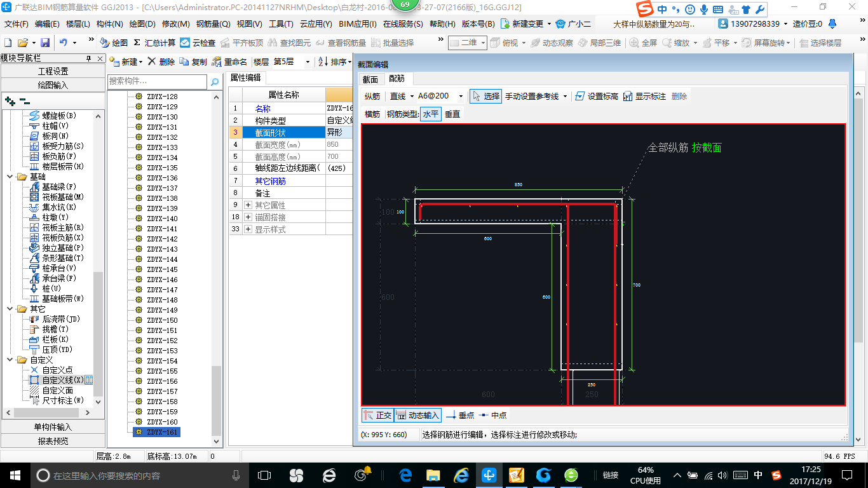Click the 单构件输入 button
The image size is (868, 488).
(x=53, y=427)
